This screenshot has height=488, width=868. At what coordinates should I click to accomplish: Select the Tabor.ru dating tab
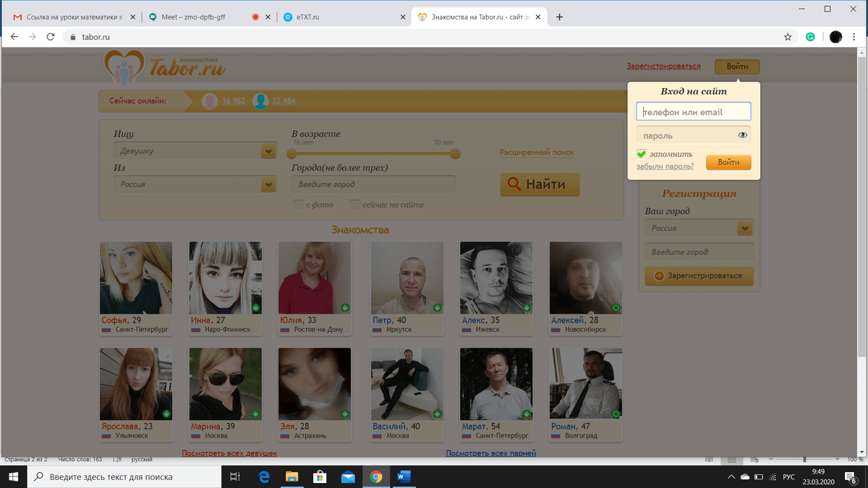pos(479,17)
